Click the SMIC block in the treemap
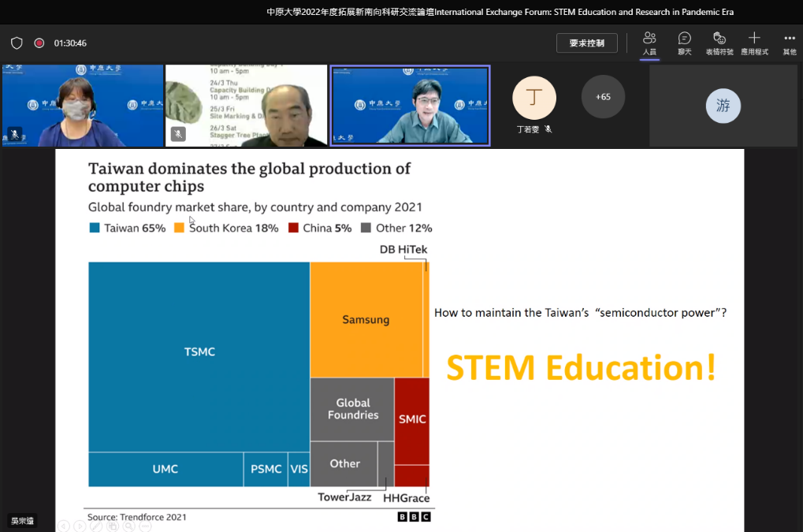 (x=411, y=421)
